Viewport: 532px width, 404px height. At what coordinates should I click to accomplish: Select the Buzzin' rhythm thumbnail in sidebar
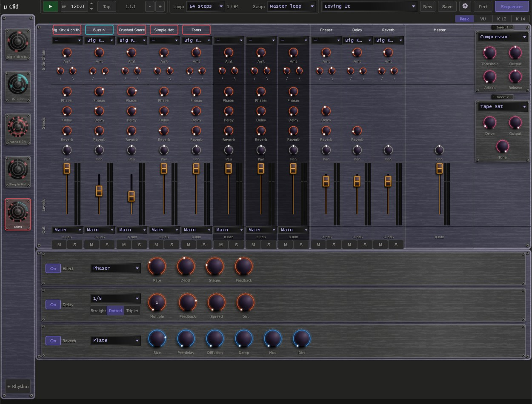point(18,87)
